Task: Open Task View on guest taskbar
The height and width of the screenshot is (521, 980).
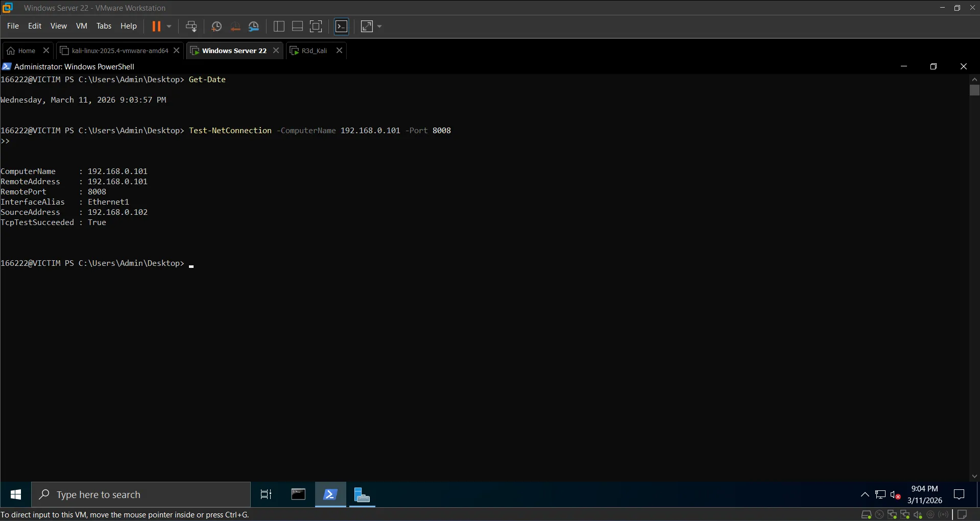Action: coord(266,494)
